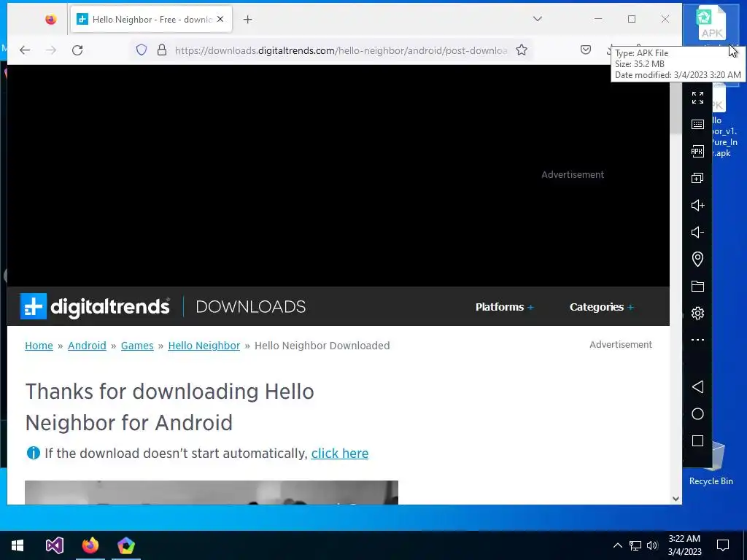The height and width of the screenshot is (560, 747).
Task: Click the emulator Android back triangle
Action: [x=697, y=386]
